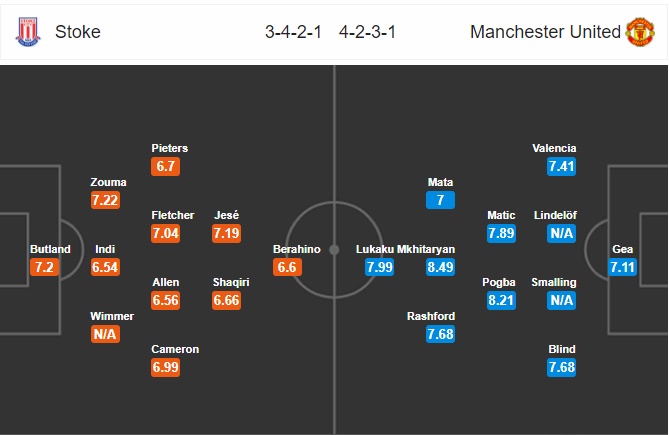Open Fletcher's 7.04 rating badge
Image resolution: width=669 pixels, height=435 pixels.
coord(166,233)
